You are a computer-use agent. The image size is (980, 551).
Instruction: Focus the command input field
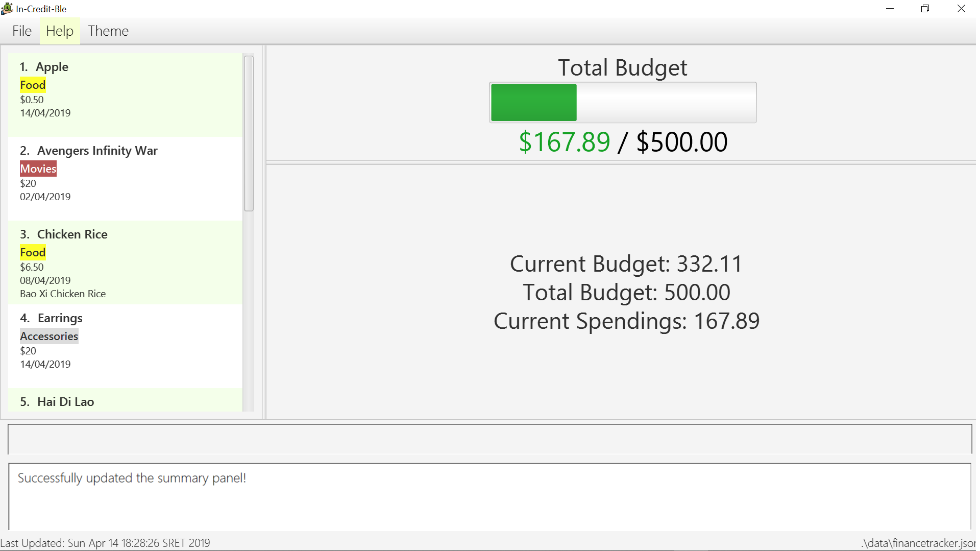coord(489,439)
